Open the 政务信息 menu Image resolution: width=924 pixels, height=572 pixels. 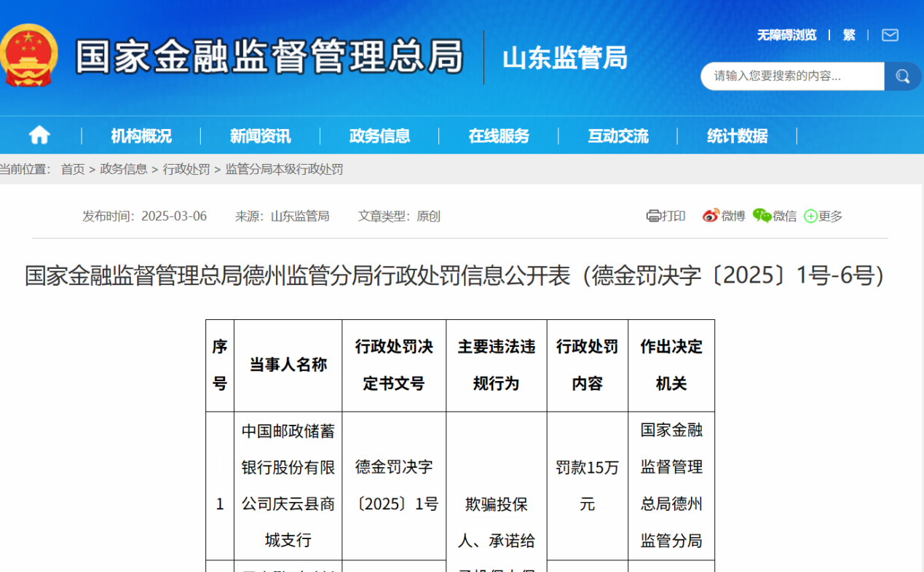(x=379, y=136)
